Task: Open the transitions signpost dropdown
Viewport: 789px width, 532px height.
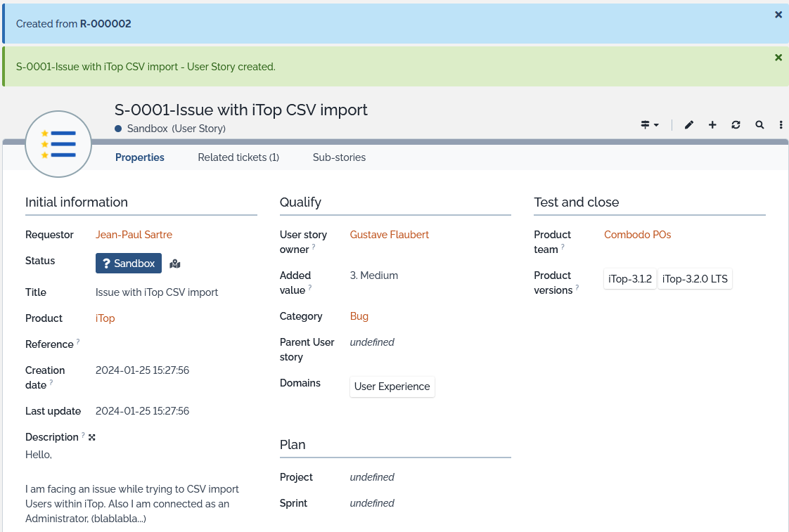Action: coord(649,125)
